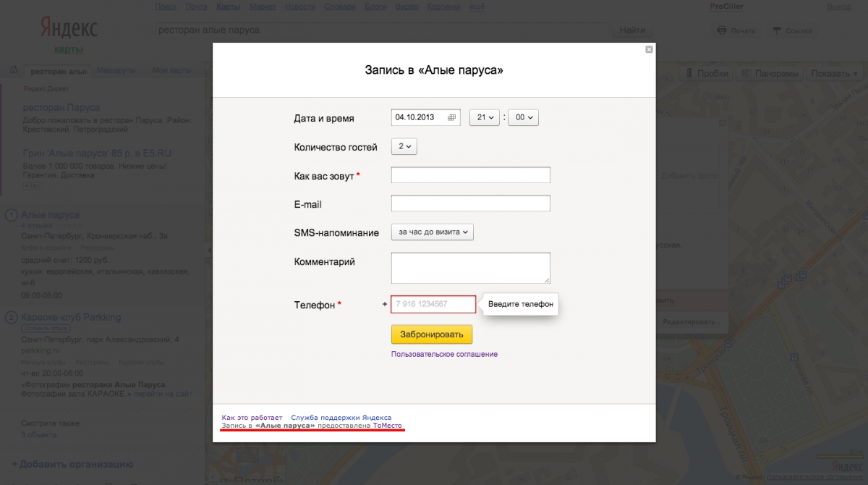
Task: Open the ещё link in the top navigation
Action: (x=477, y=7)
